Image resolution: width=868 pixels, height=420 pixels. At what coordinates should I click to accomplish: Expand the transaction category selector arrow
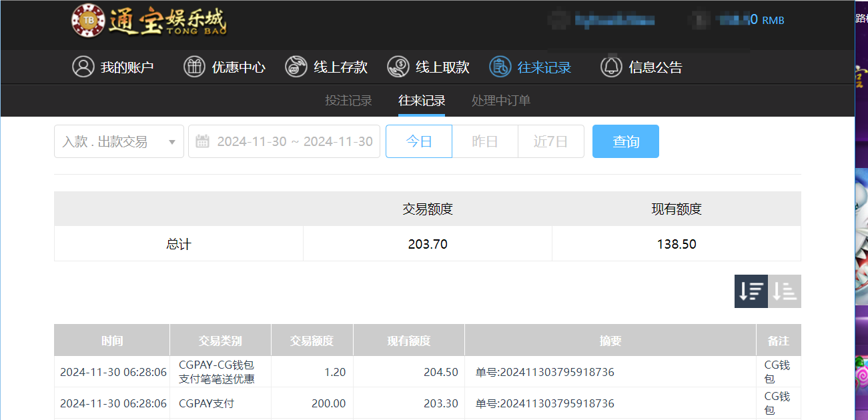pos(172,141)
